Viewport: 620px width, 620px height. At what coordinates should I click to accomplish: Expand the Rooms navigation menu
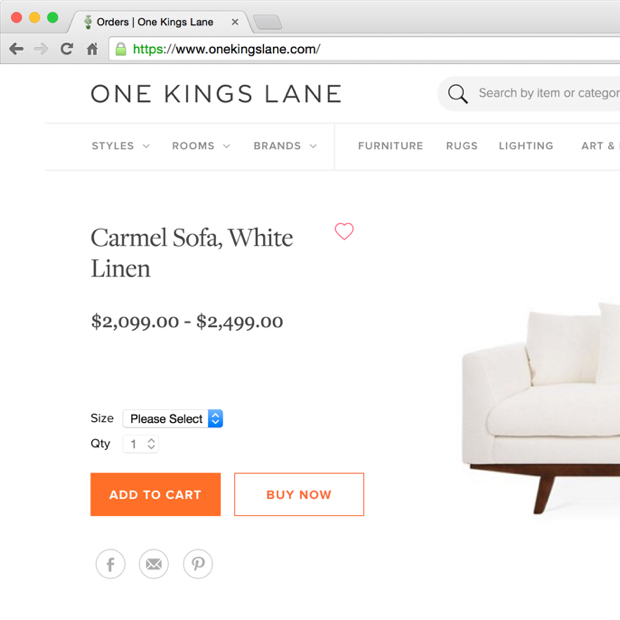point(200,146)
